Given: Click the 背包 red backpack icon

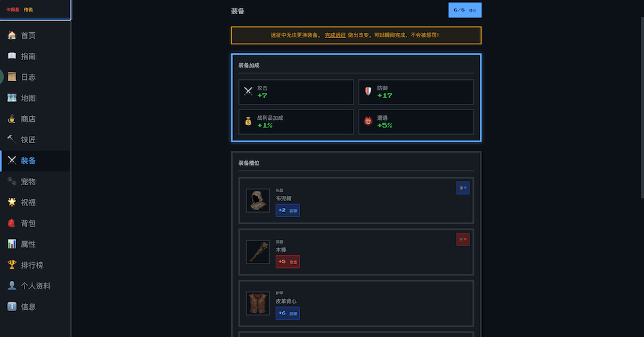Looking at the screenshot, I should coord(12,224).
